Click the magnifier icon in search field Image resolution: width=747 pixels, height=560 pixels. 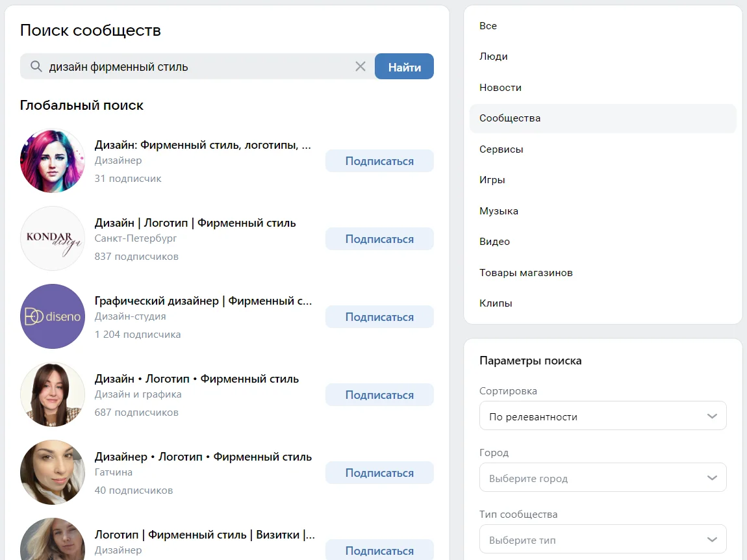[x=36, y=66]
